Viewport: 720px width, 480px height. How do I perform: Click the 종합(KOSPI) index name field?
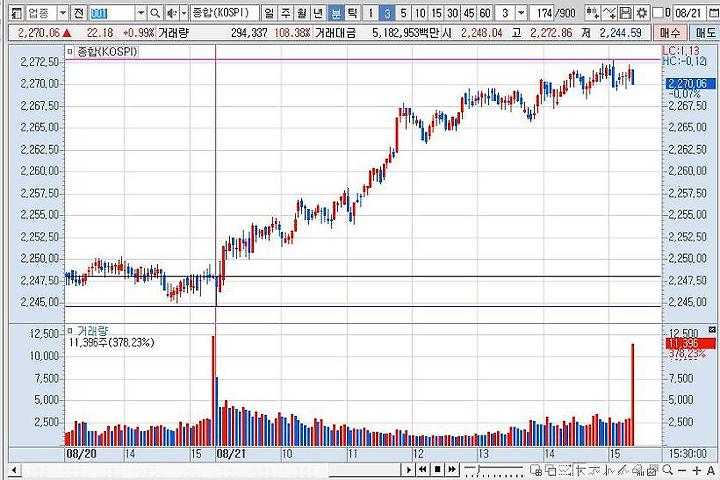point(225,13)
